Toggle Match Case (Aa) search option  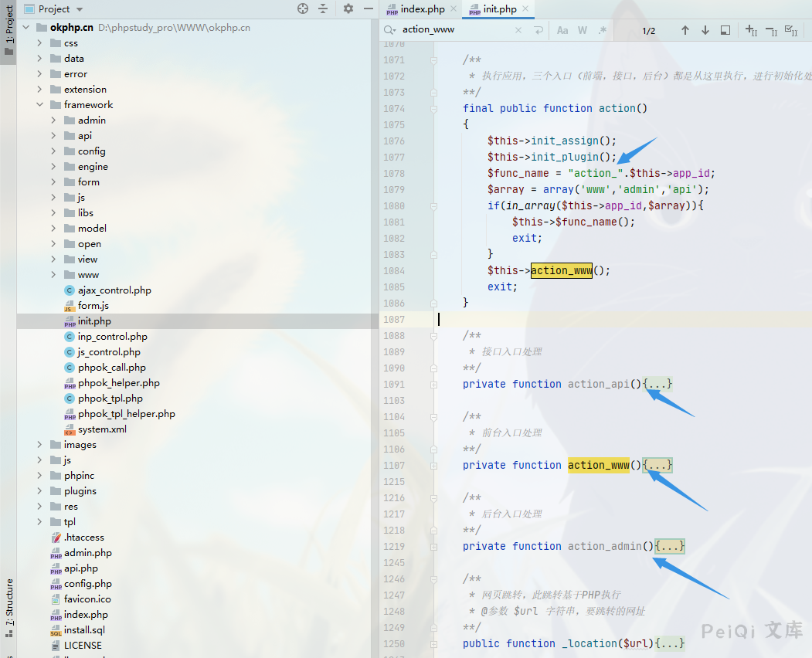click(x=562, y=30)
